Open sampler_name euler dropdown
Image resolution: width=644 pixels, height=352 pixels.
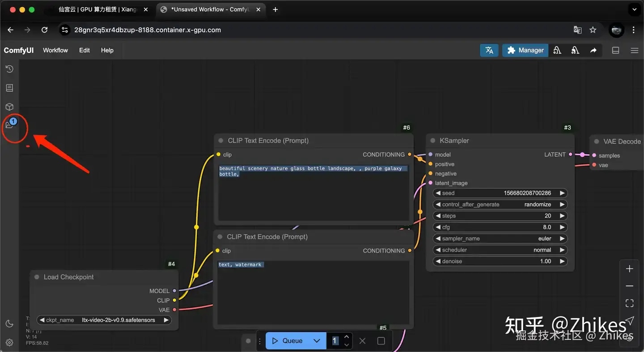point(500,239)
